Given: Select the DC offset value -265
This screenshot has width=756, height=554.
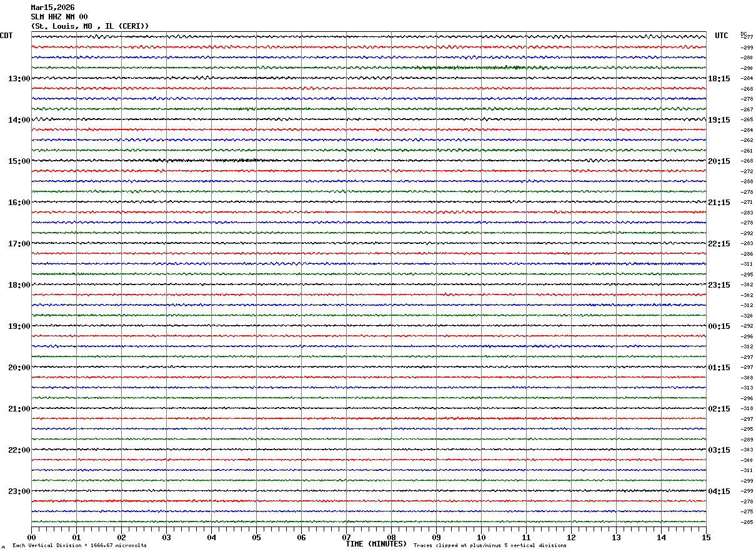Looking at the screenshot, I should [747, 120].
